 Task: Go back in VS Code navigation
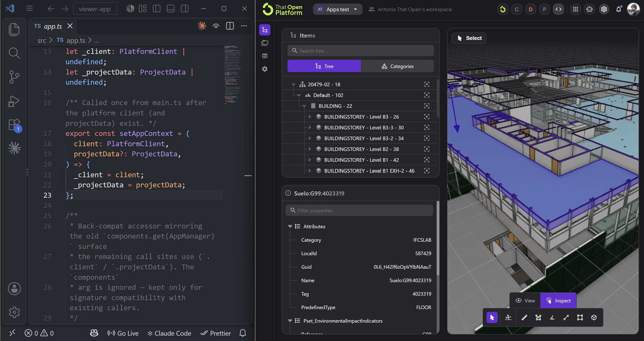51,9
